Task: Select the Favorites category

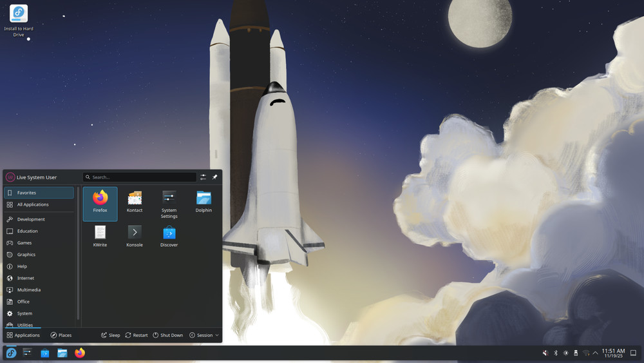Action: [39, 192]
